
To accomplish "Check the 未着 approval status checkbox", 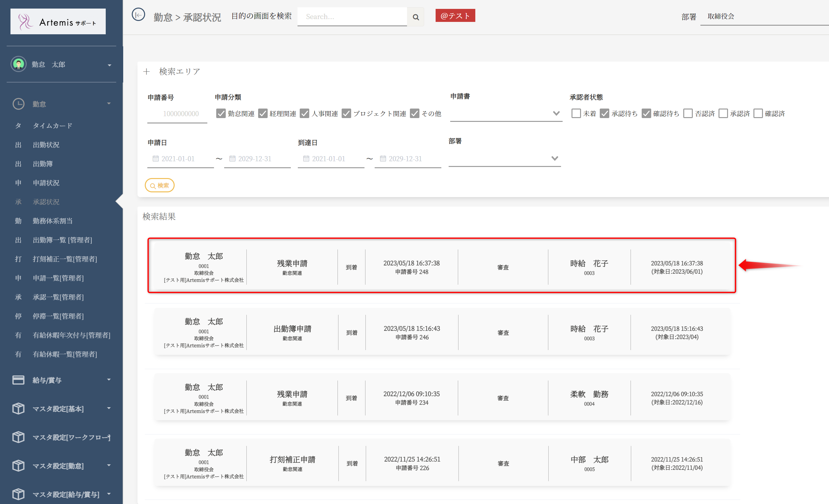I will (576, 114).
